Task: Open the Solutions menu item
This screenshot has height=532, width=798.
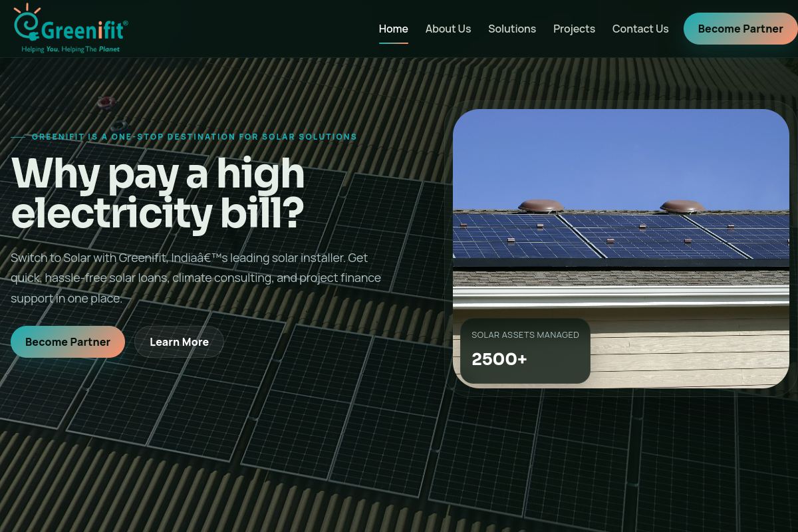Action: (512, 29)
